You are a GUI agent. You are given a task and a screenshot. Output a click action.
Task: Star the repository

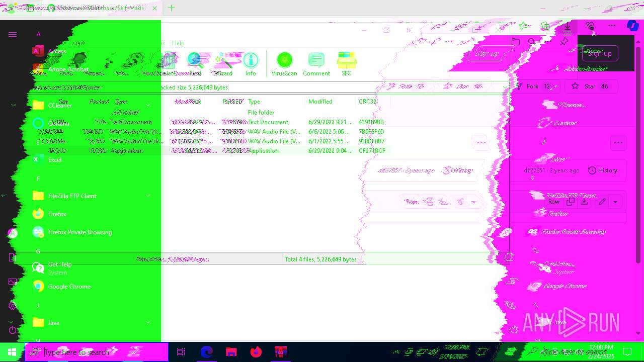(x=591, y=86)
